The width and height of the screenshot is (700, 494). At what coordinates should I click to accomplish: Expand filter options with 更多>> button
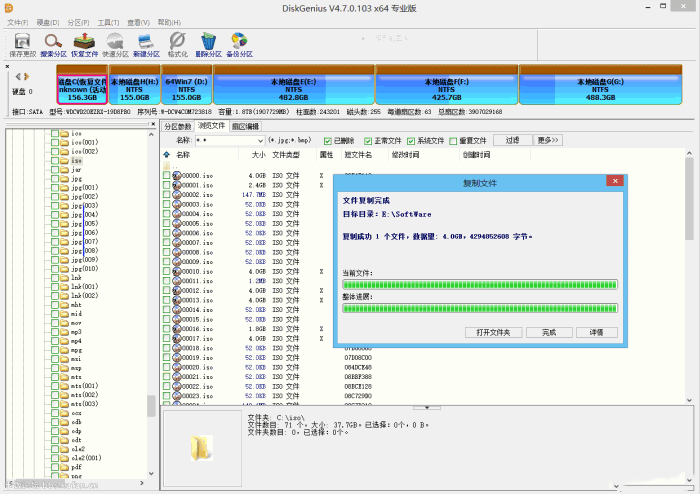(548, 140)
